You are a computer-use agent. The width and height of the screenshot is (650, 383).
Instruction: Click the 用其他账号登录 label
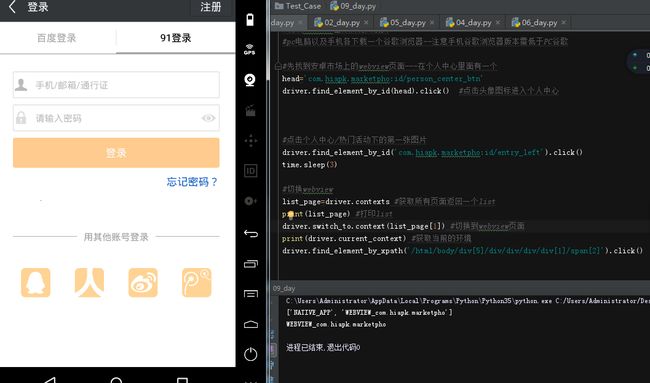(116, 237)
